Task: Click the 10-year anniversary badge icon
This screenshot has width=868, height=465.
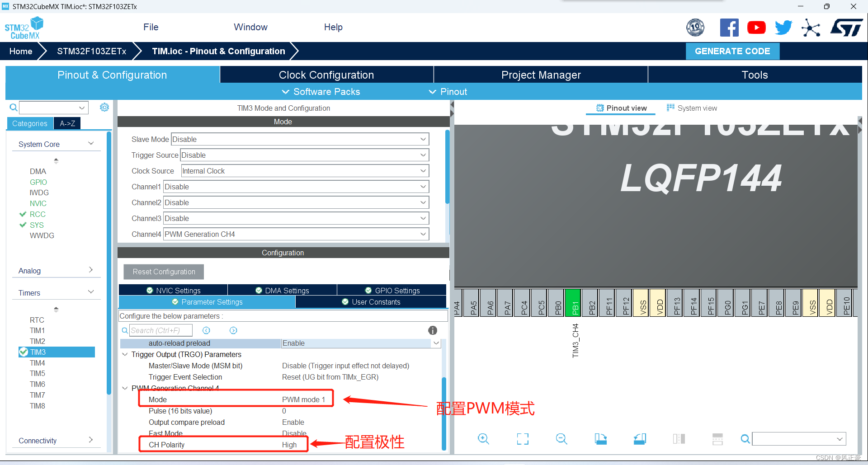Action: point(695,28)
